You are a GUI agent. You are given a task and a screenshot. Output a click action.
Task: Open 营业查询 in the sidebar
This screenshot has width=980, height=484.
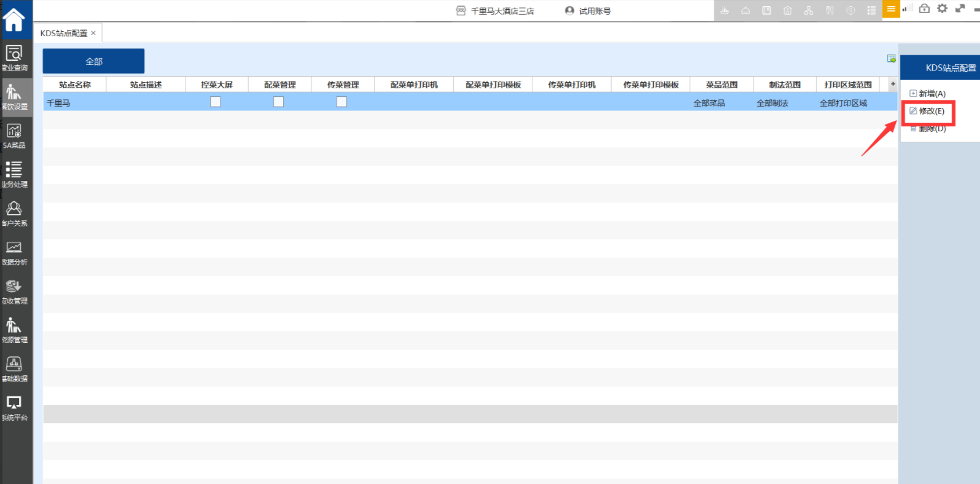[x=14, y=58]
